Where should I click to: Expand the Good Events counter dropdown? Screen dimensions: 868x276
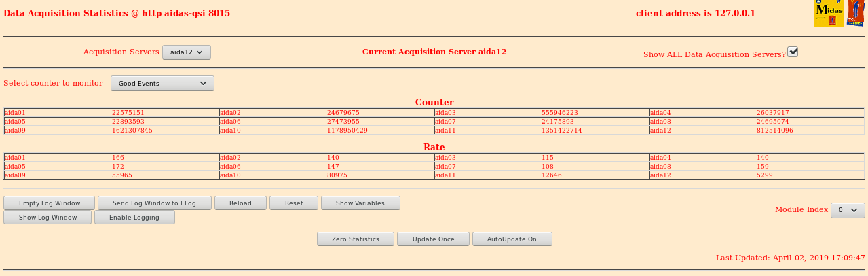(x=162, y=83)
